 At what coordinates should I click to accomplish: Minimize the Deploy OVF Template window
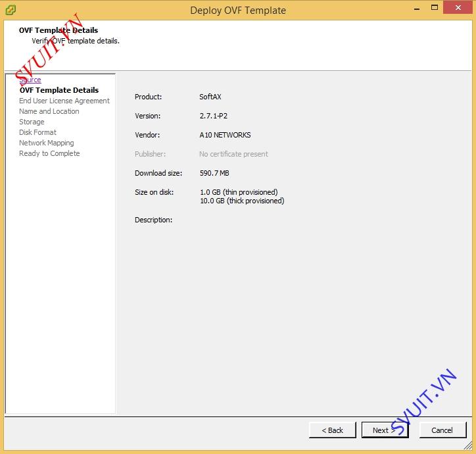[x=417, y=8]
